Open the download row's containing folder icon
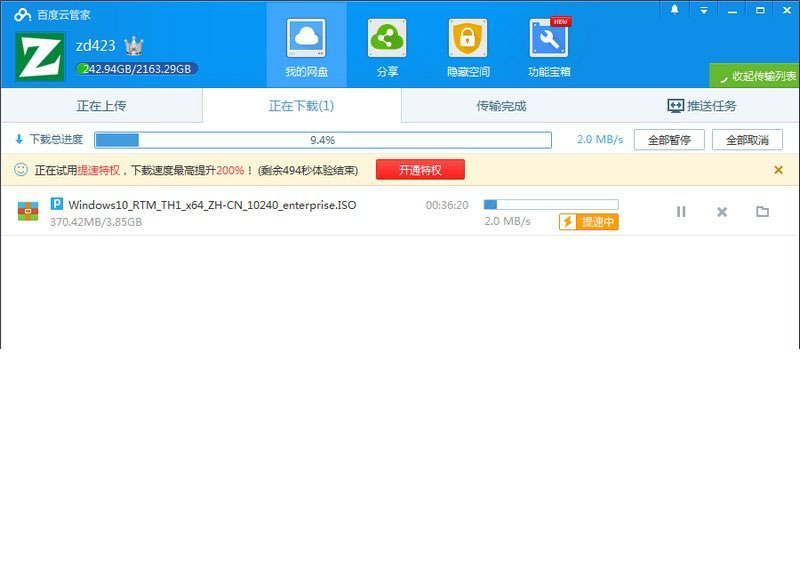800x578 pixels. [762, 212]
